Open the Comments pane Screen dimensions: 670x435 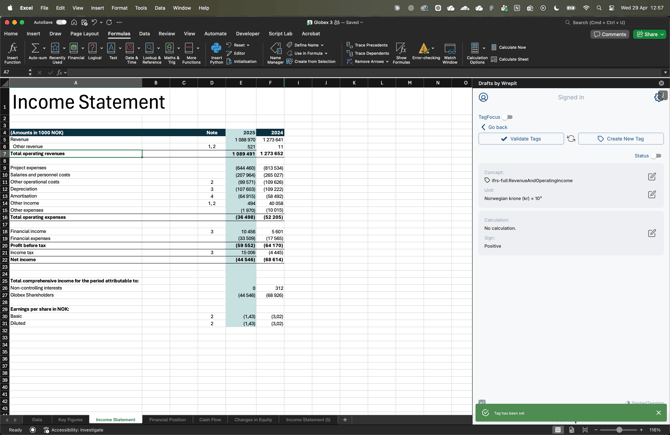pyautogui.click(x=610, y=34)
